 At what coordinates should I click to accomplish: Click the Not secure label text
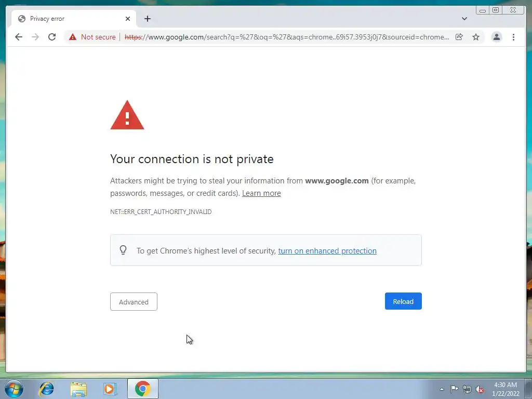[98, 37]
